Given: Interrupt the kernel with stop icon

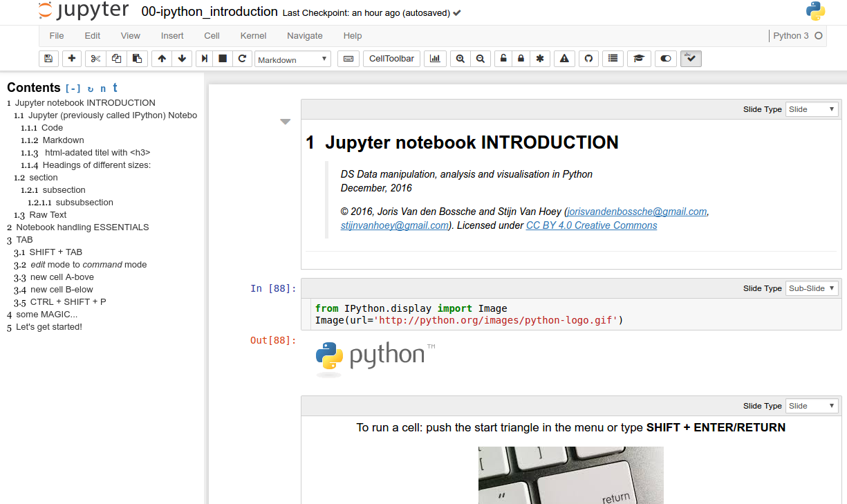Looking at the screenshot, I should (223, 59).
